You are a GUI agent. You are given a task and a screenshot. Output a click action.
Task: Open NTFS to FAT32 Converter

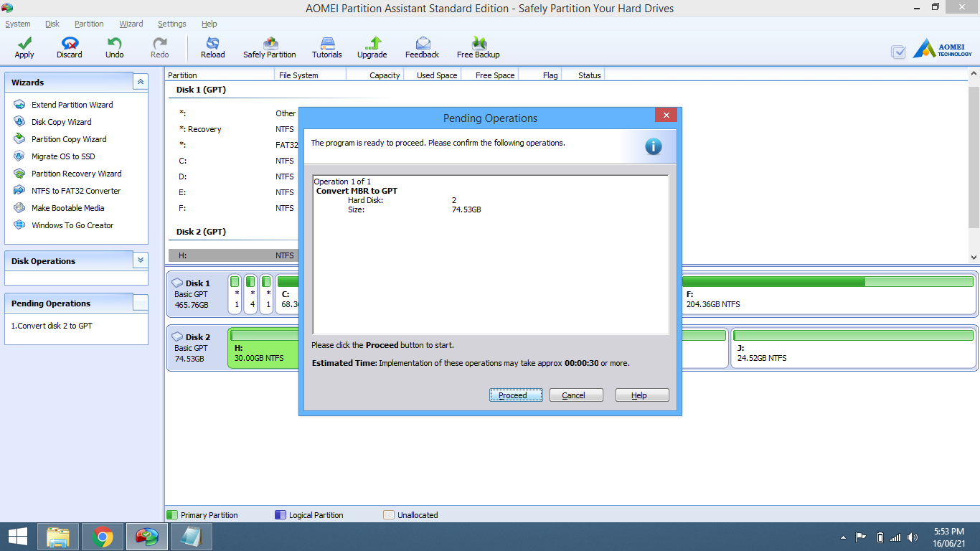click(76, 191)
